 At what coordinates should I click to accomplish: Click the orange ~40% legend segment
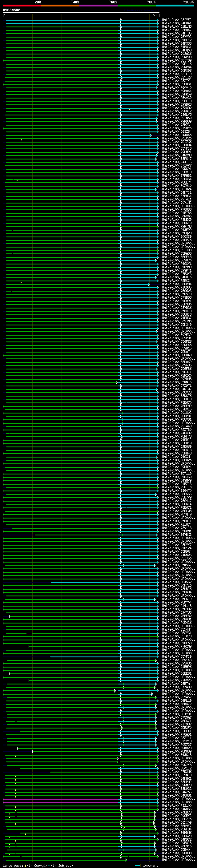tap(60, 6)
